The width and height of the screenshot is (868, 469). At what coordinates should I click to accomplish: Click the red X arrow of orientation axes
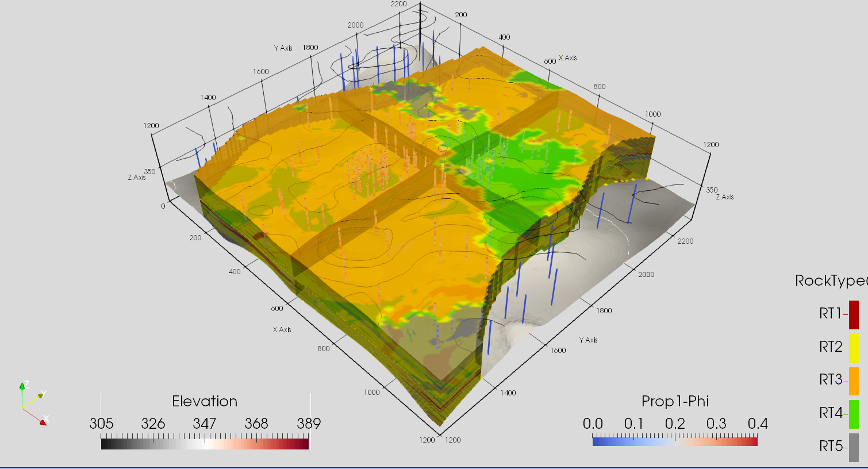pos(43,422)
